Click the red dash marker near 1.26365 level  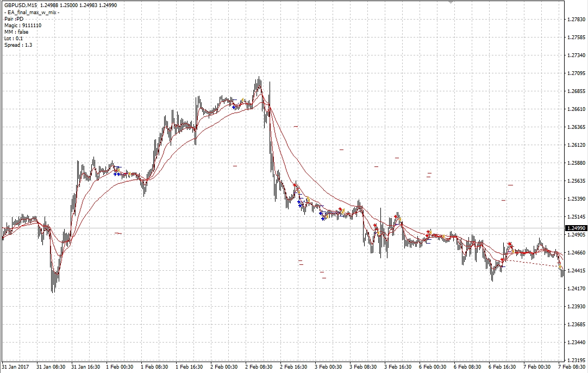pyautogui.click(x=296, y=127)
